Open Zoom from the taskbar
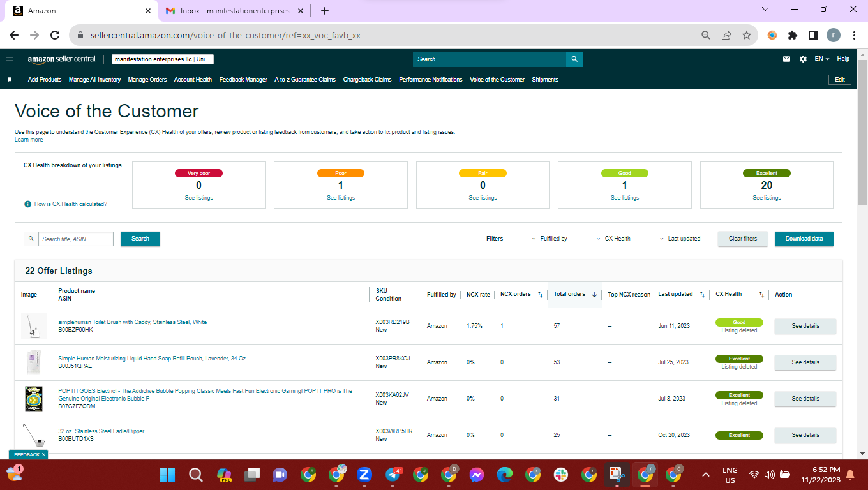 364,475
